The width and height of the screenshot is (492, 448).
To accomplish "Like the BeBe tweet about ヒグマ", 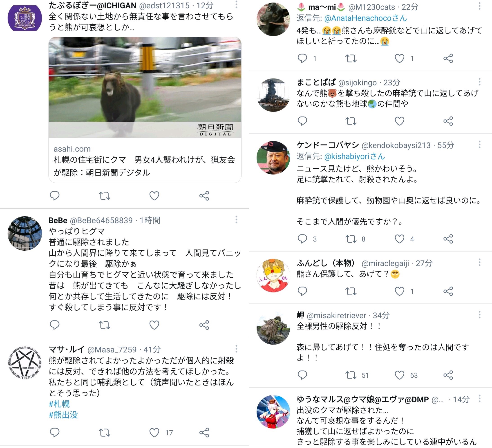I will click(x=154, y=325).
